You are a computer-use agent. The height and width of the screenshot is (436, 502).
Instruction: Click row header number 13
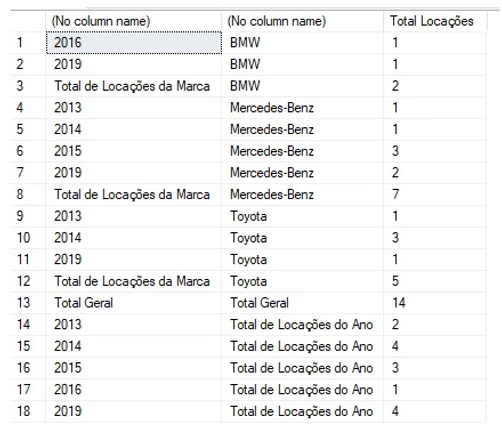pyautogui.click(x=28, y=303)
